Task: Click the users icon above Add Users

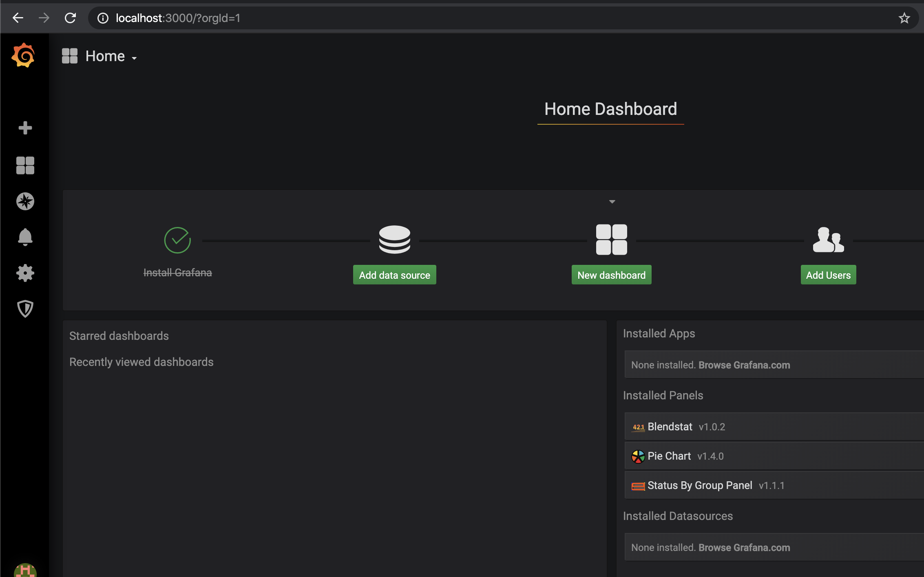Action: (x=828, y=239)
